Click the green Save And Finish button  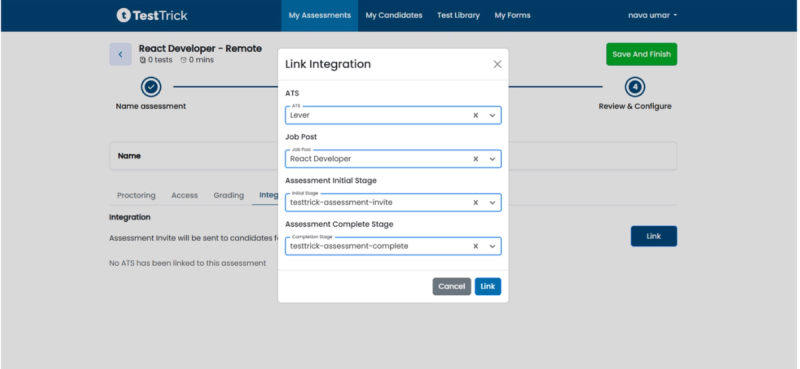point(641,54)
